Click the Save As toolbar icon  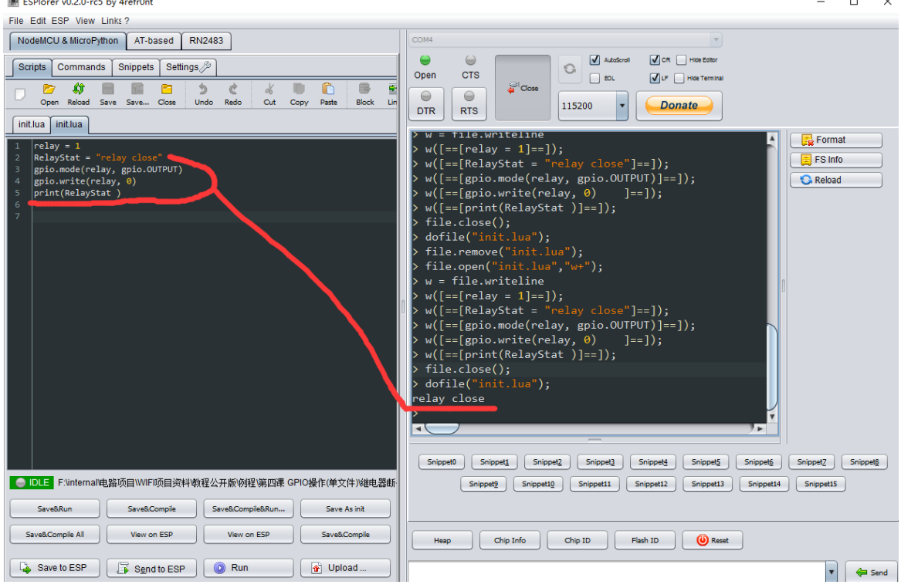(x=137, y=94)
